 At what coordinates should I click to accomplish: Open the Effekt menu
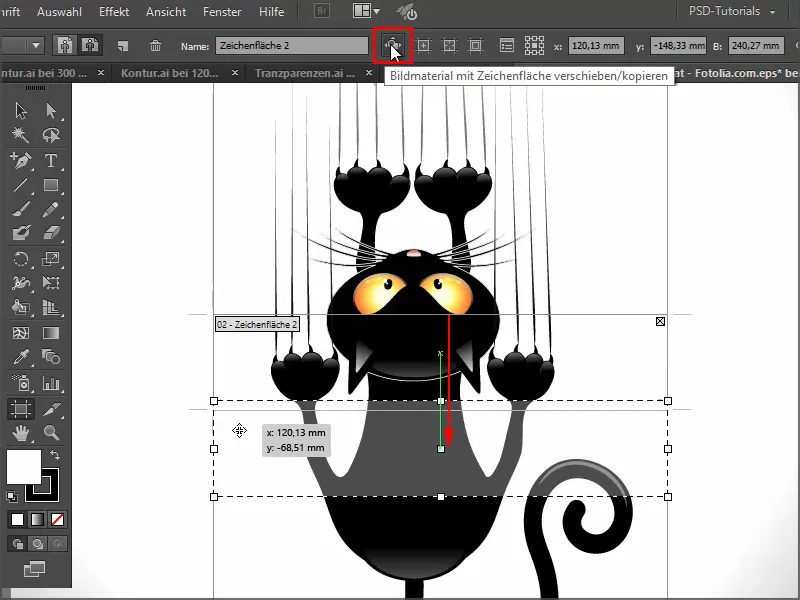pyautogui.click(x=114, y=11)
